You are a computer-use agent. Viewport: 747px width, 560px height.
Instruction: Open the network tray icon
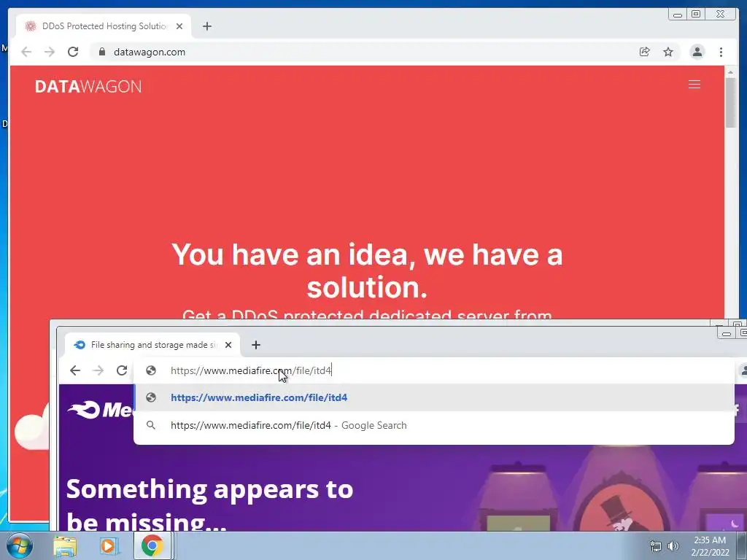tap(656, 546)
